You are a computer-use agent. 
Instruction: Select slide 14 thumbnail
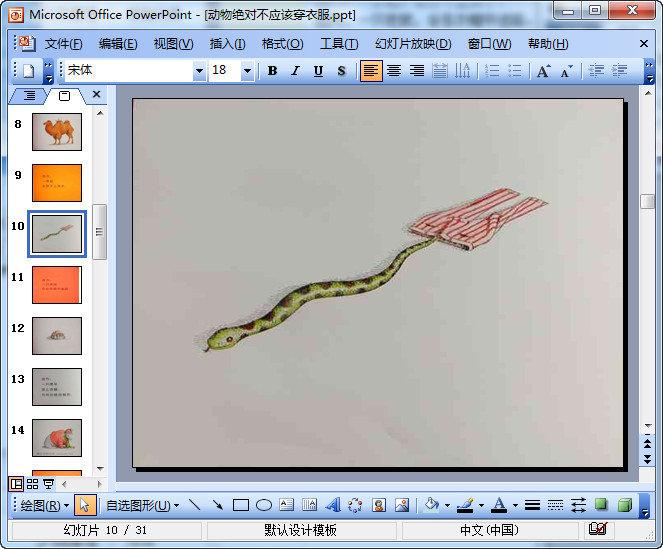pos(57,438)
